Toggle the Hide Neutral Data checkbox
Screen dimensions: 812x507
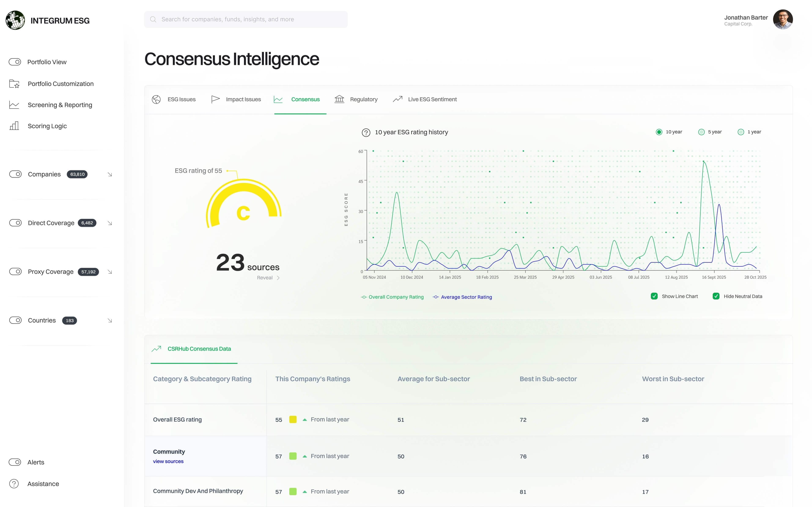pyautogui.click(x=716, y=296)
